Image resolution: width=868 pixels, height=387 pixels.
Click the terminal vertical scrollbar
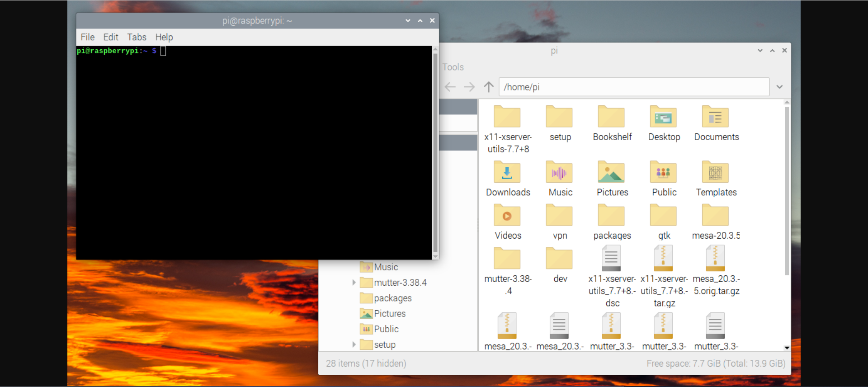[435, 153]
